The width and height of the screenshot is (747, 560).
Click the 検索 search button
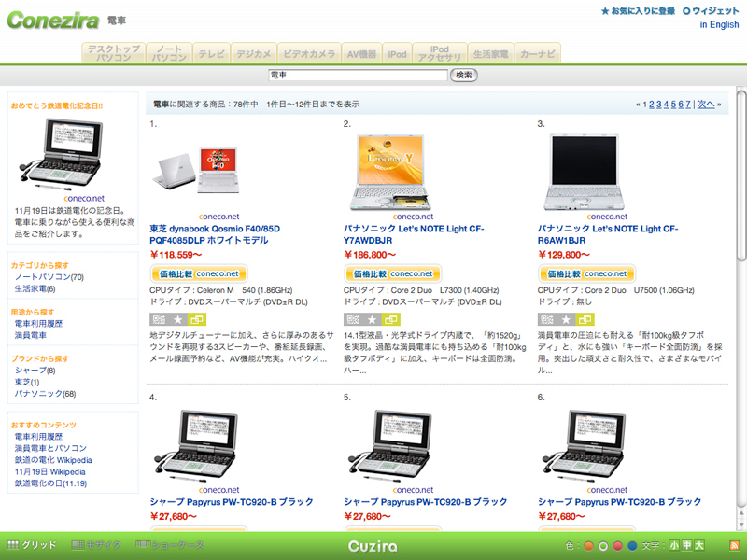point(464,75)
